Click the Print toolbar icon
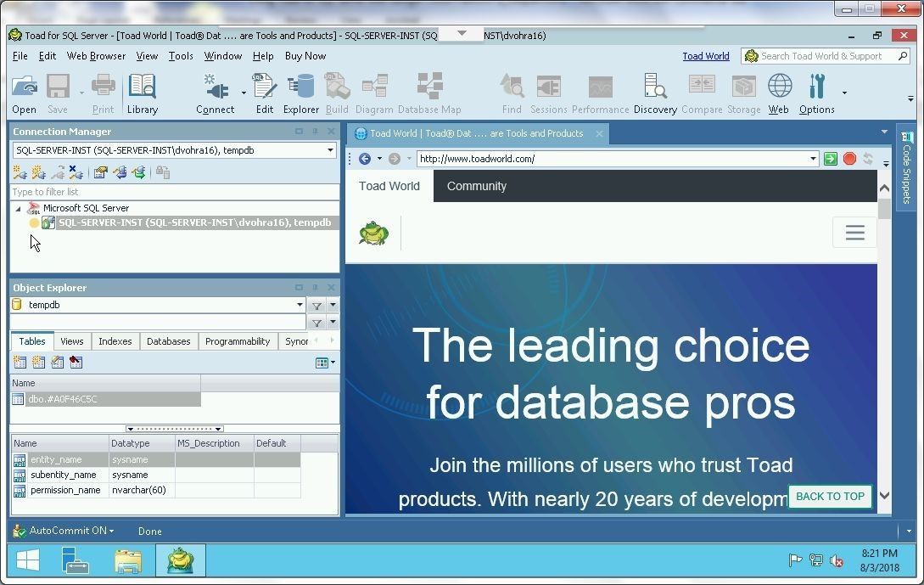The height and width of the screenshot is (585, 924). 104,87
